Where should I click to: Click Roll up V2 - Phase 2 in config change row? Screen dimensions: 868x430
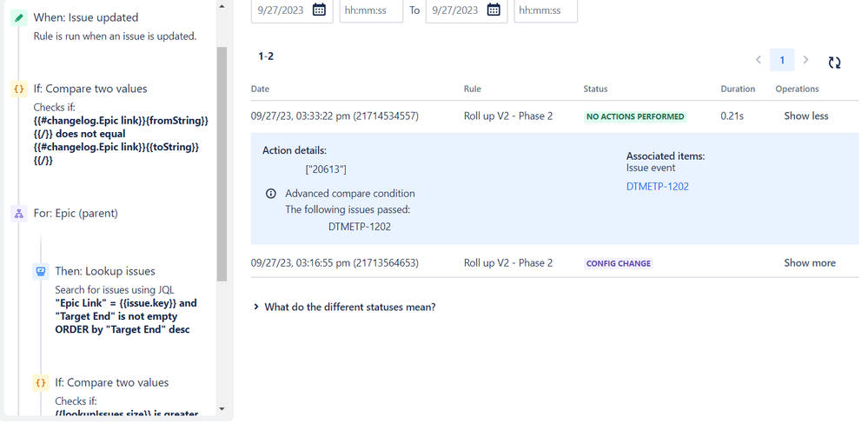click(508, 263)
